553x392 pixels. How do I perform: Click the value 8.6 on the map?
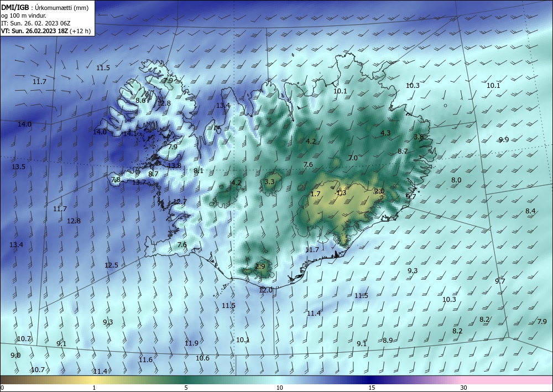140,101
